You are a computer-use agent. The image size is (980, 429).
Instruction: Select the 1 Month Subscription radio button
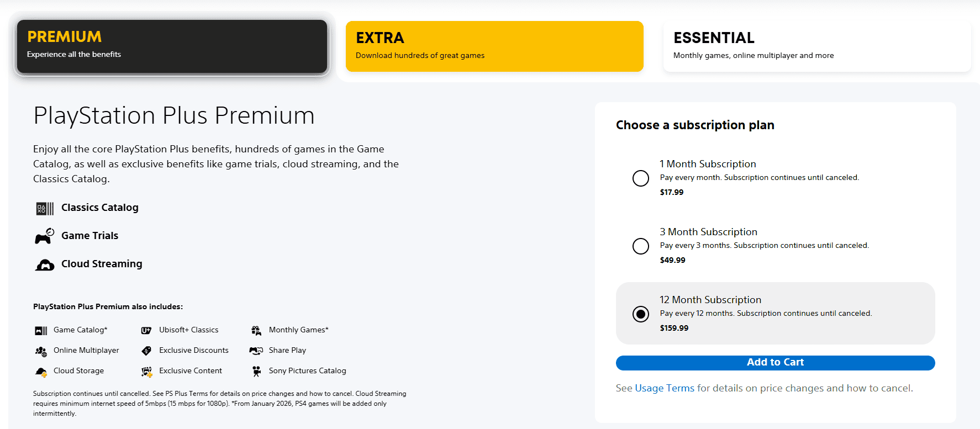[x=641, y=178]
